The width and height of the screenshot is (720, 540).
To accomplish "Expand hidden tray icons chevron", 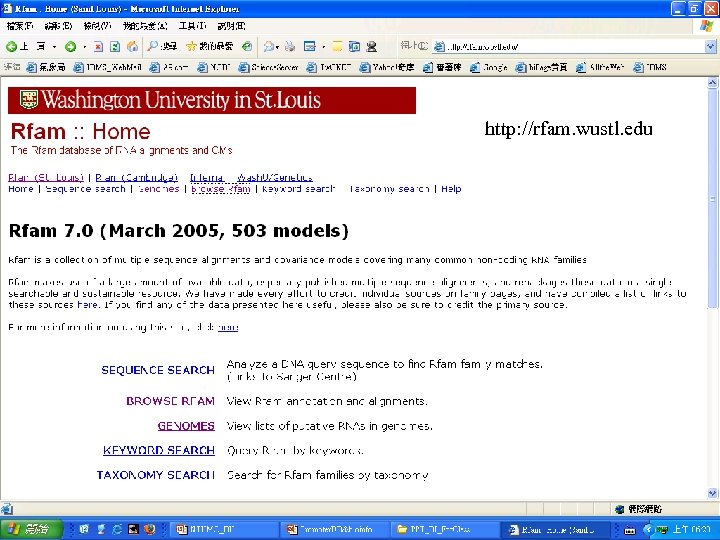I will 648,530.
